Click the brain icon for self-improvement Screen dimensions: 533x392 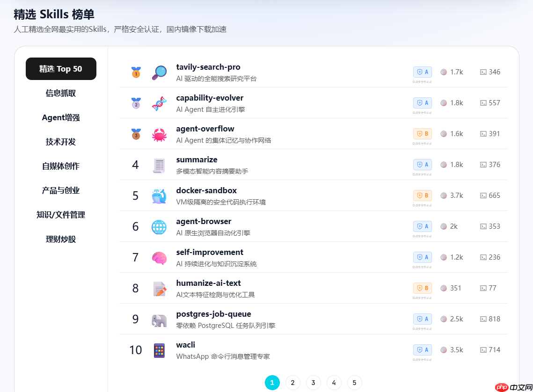[x=159, y=258]
